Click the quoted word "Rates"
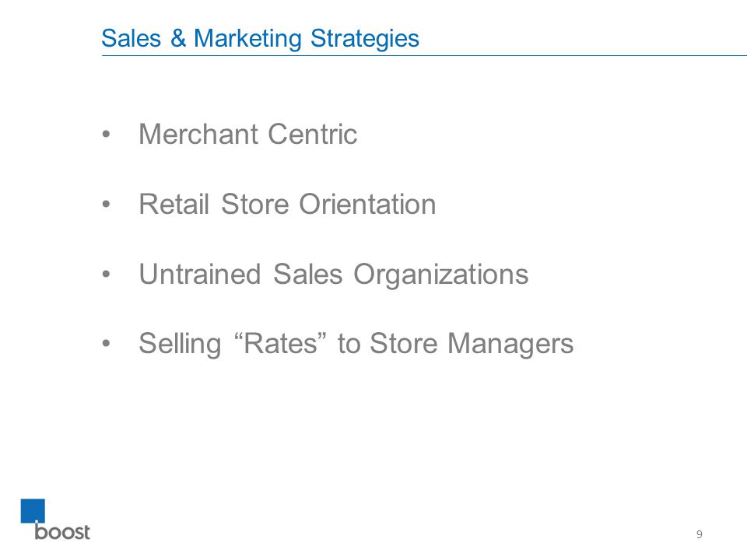The width and height of the screenshot is (747, 560). pyautogui.click(x=281, y=343)
